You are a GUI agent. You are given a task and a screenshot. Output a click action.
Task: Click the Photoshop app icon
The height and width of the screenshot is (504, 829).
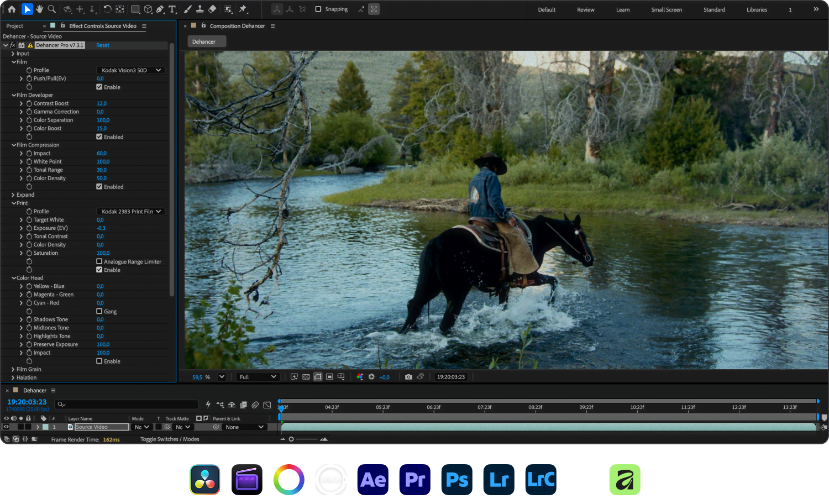coord(457,480)
